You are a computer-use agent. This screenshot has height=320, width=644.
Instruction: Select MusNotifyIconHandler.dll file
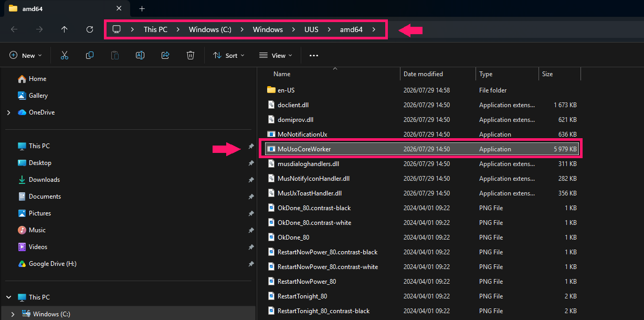(x=422, y=178)
